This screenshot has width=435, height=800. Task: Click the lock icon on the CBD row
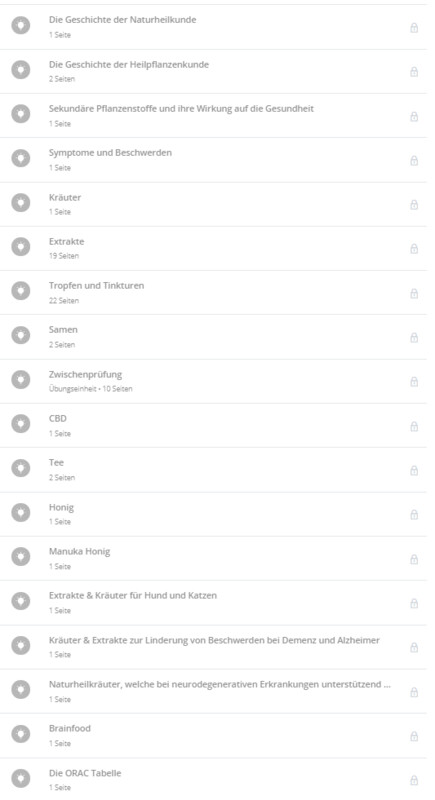pos(414,426)
